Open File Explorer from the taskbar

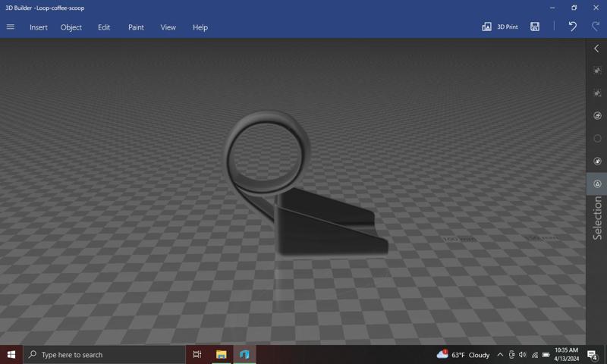(221, 354)
